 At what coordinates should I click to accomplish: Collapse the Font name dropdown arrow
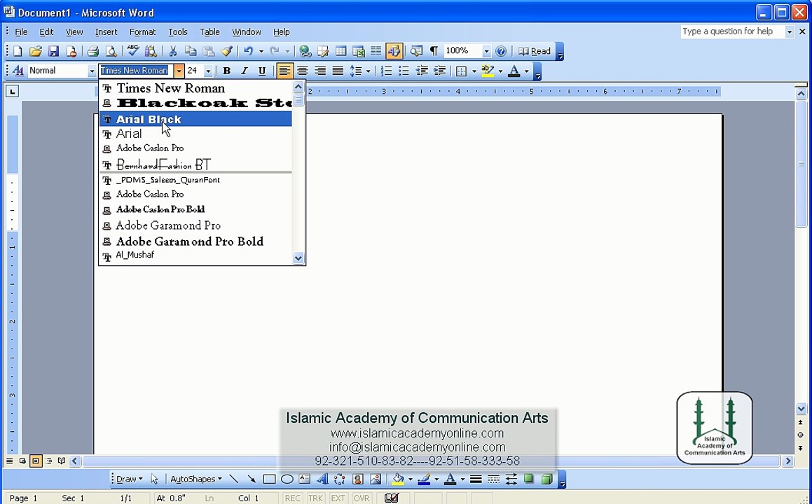(x=179, y=71)
